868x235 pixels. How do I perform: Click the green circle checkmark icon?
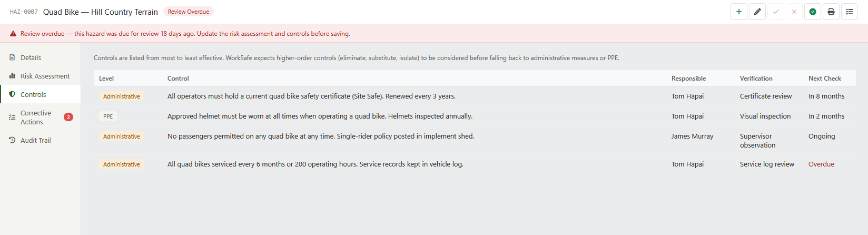pyautogui.click(x=813, y=12)
